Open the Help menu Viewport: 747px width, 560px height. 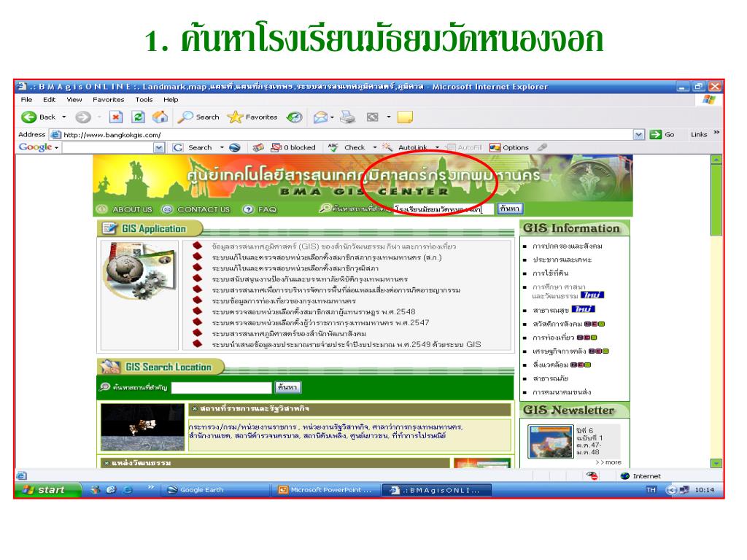[x=171, y=99]
